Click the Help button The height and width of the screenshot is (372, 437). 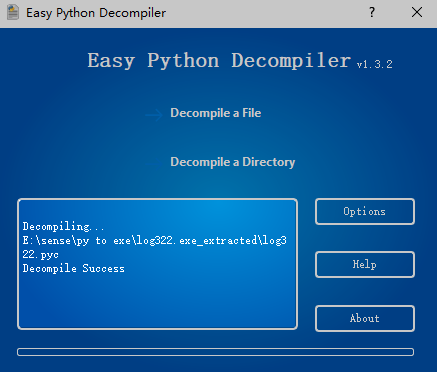tap(365, 265)
